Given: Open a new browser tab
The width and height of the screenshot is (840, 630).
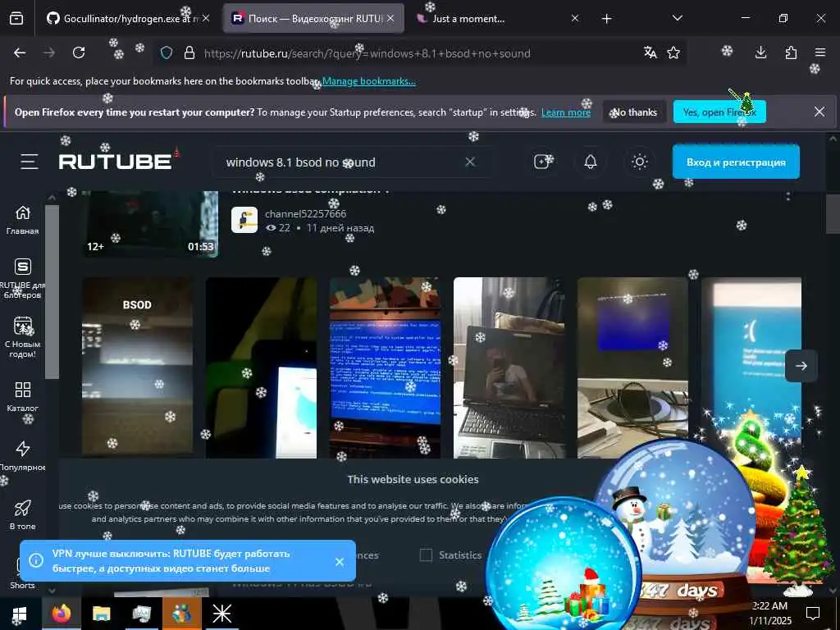Looking at the screenshot, I should click(x=606, y=19).
